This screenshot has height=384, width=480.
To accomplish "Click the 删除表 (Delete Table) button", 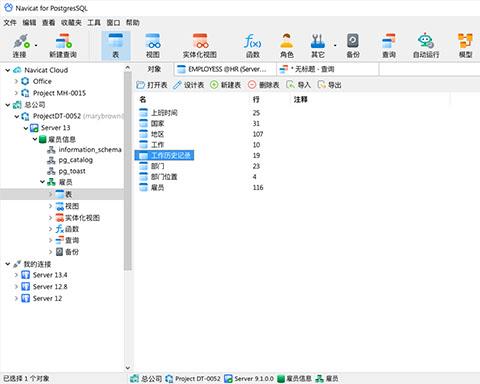I will pos(264,85).
